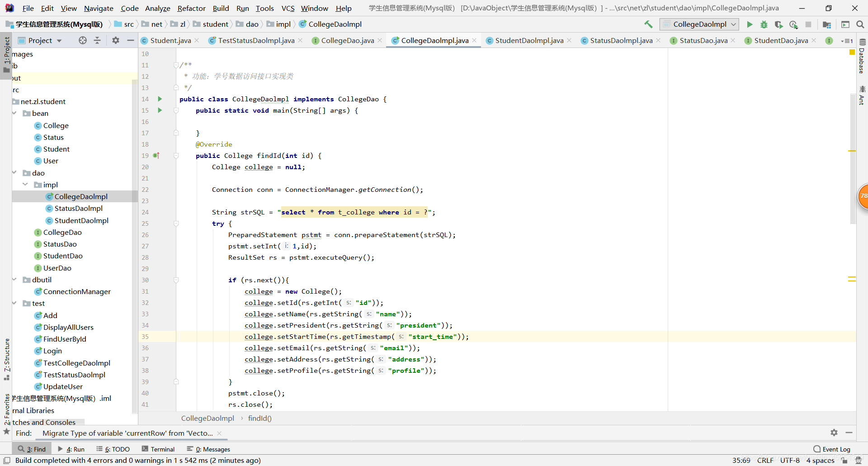
Task: Collapse the dao package folder
Action: click(x=14, y=173)
